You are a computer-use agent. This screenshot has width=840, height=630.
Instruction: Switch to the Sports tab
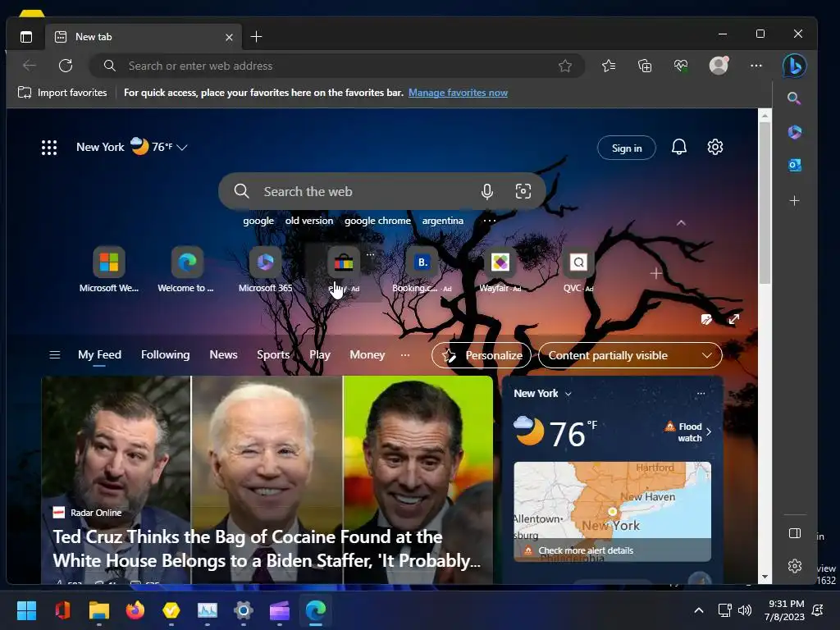tap(273, 354)
